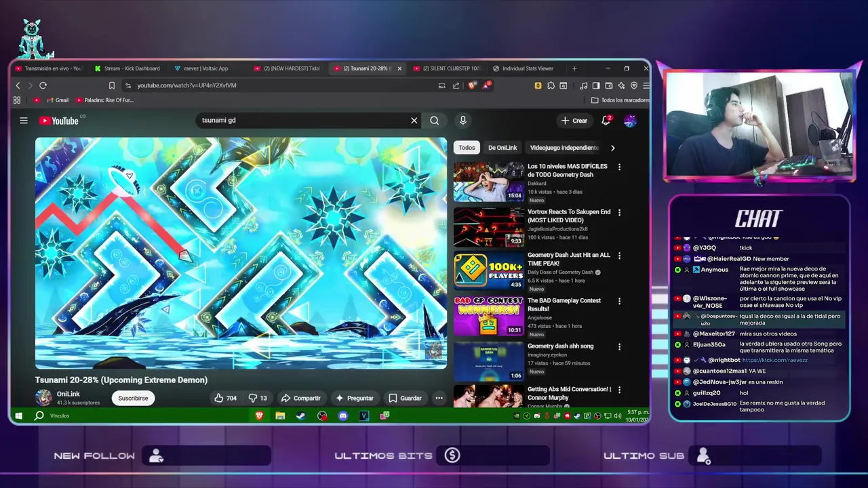
Task: Go to YouTube home via logo
Action: (x=59, y=121)
